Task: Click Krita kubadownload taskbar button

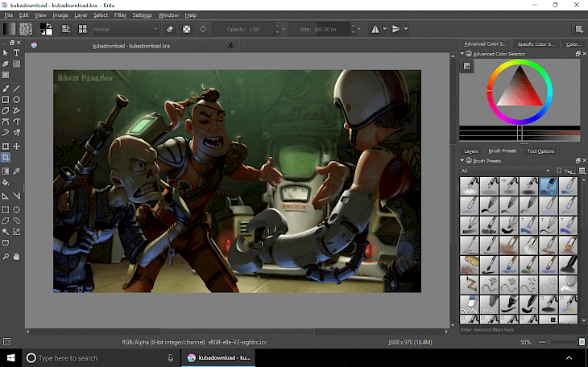Action: click(219, 358)
